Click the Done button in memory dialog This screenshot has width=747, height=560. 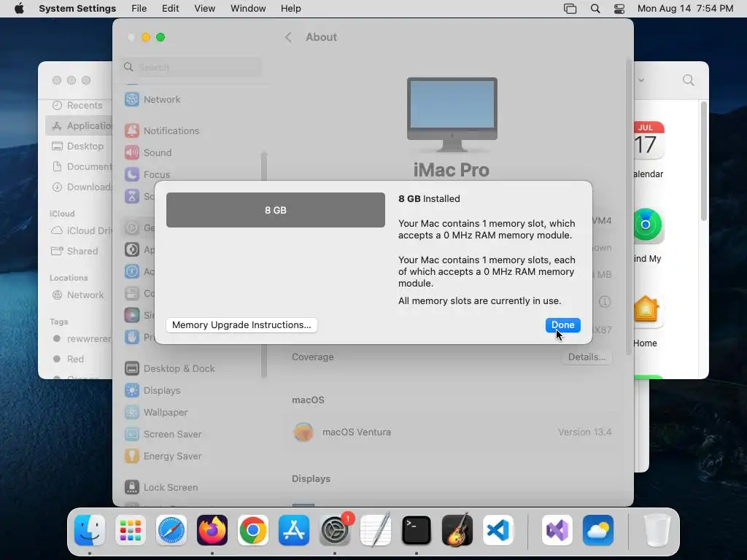pos(562,324)
